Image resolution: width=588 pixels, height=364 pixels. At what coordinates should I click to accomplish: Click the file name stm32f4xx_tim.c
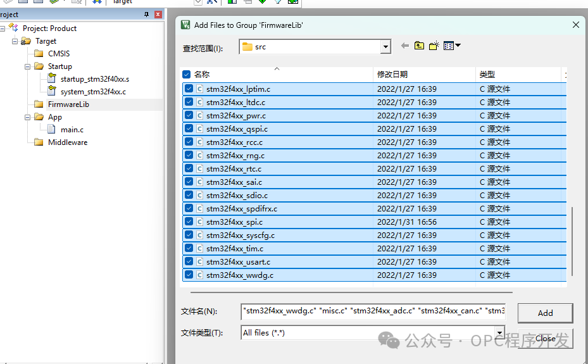click(235, 249)
